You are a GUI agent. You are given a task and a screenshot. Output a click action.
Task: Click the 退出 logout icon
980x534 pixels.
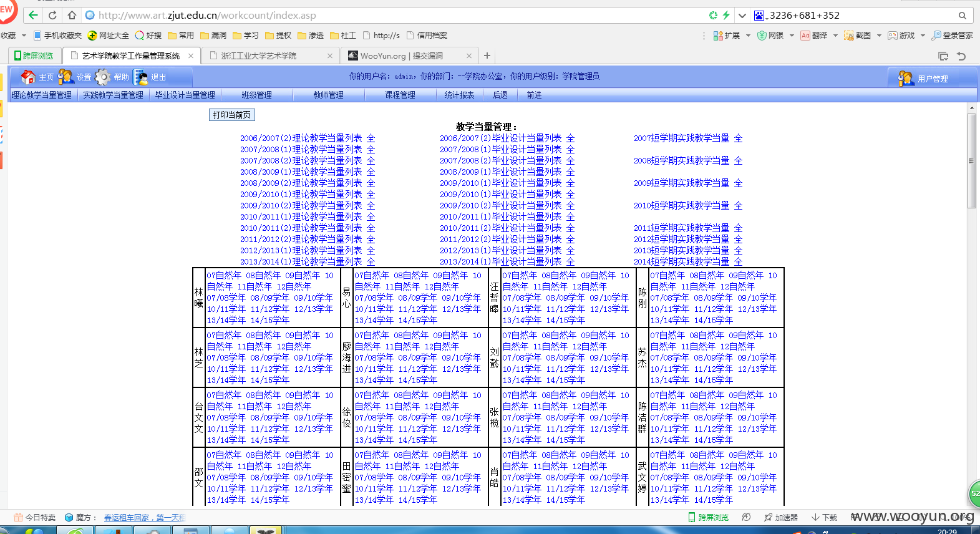(x=140, y=77)
